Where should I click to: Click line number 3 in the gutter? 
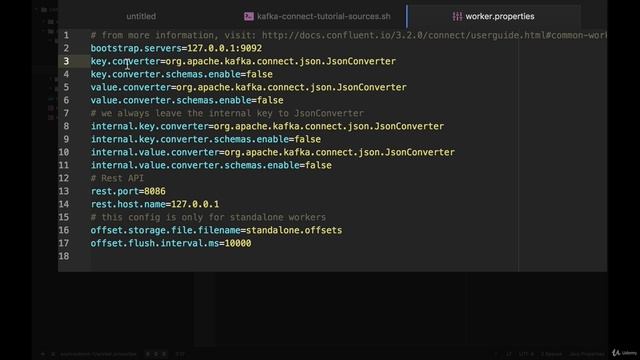pyautogui.click(x=66, y=61)
